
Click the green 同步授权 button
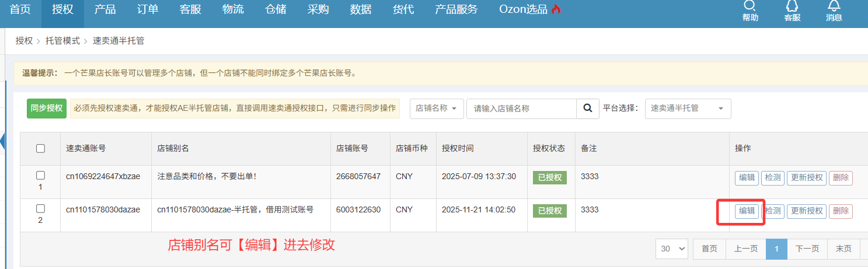click(47, 109)
